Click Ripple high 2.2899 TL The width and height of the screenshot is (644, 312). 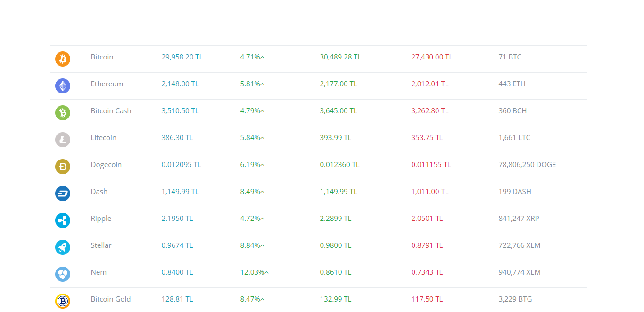point(336,219)
